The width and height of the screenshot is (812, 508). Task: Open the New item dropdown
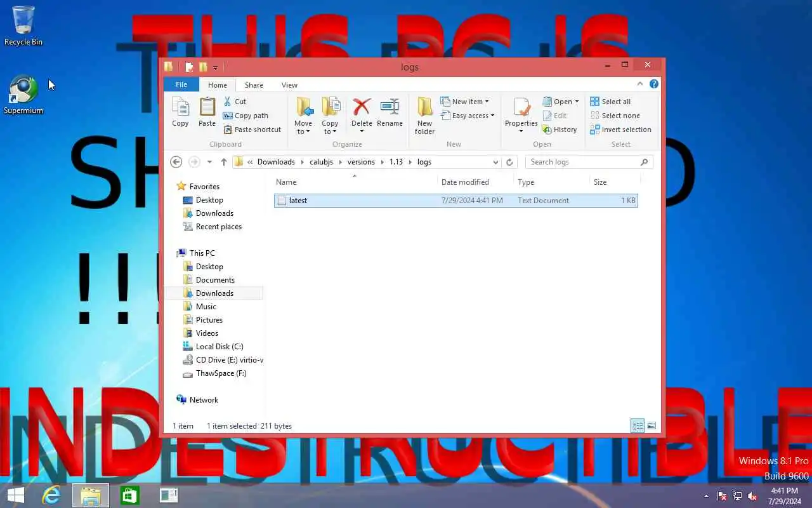tap(465, 102)
